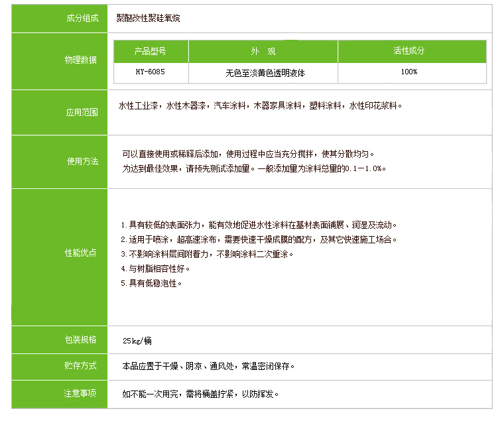Select the 25kg/桶 packaging value
The width and height of the screenshot is (504, 421).
point(137,341)
